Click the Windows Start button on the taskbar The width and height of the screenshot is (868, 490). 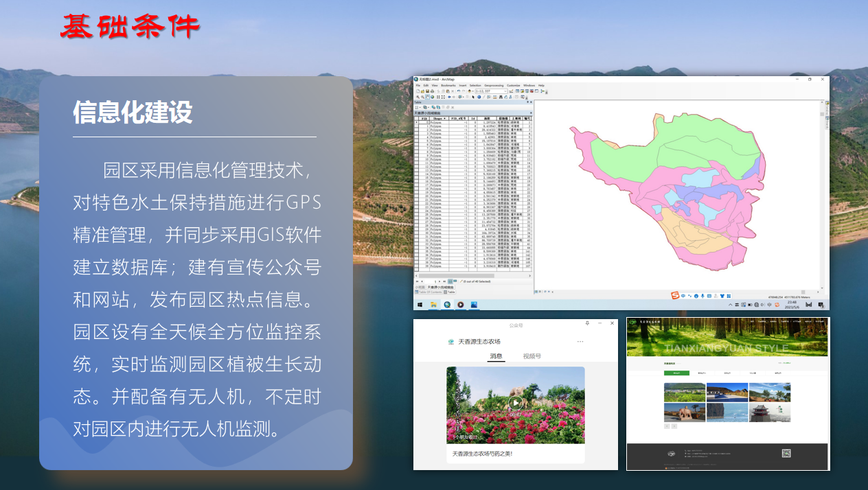[x=420, y=305]
